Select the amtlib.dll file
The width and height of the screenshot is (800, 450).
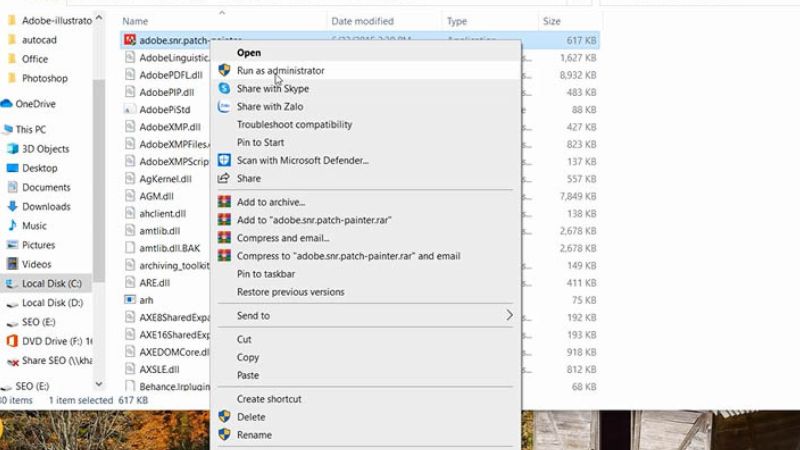pos(160,231)
